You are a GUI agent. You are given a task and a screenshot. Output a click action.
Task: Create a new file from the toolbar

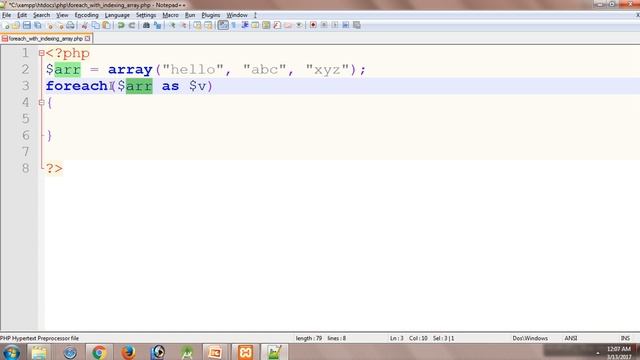pos(6,25)
